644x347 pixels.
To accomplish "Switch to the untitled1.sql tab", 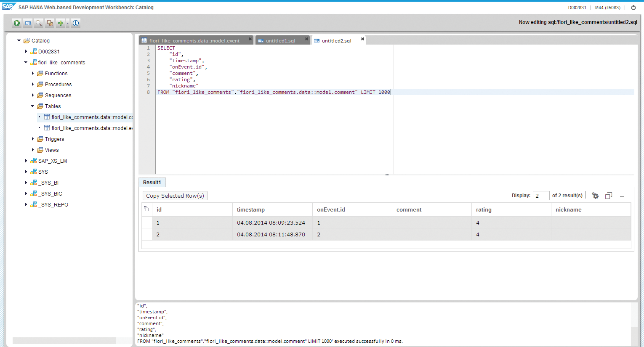I will click(x=280, y=41).
